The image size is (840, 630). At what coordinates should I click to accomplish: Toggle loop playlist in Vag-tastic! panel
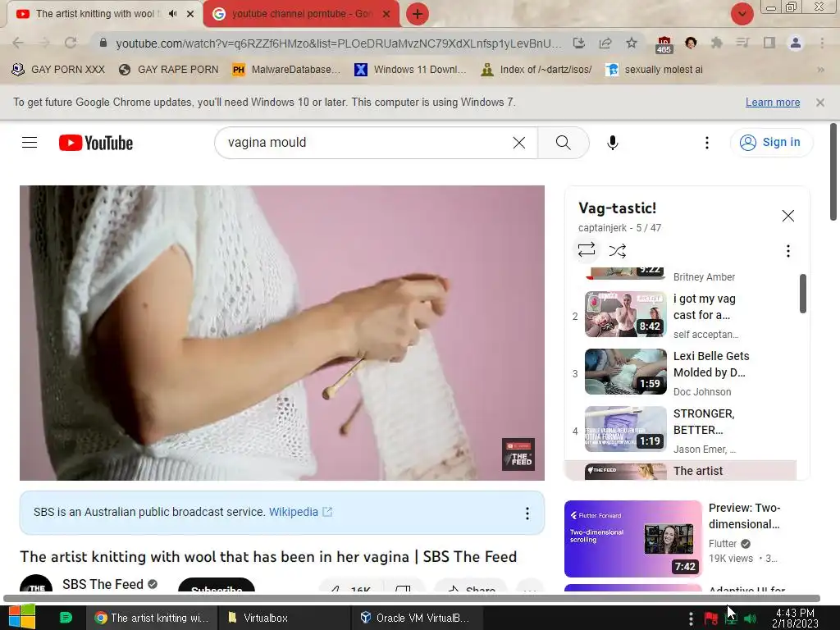586,250
